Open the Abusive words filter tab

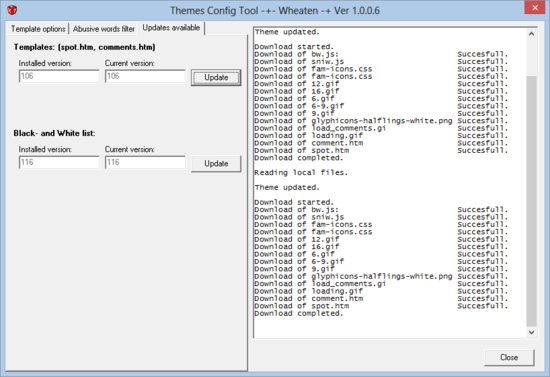point(103,29)
